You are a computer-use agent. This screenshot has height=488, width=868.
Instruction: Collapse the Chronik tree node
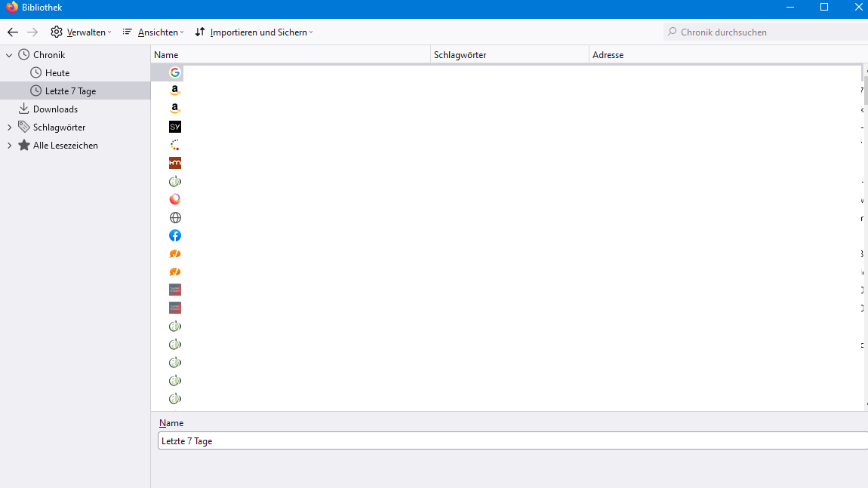9,55
